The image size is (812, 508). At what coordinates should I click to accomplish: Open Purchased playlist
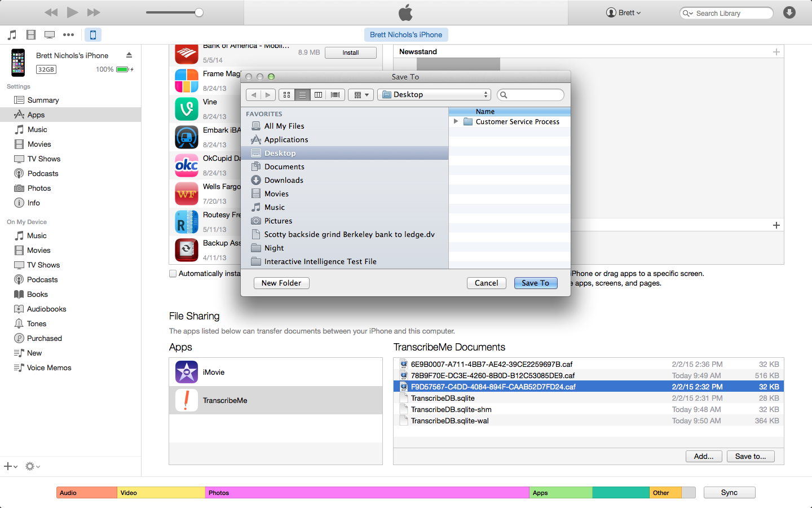(x=44, y=338)
